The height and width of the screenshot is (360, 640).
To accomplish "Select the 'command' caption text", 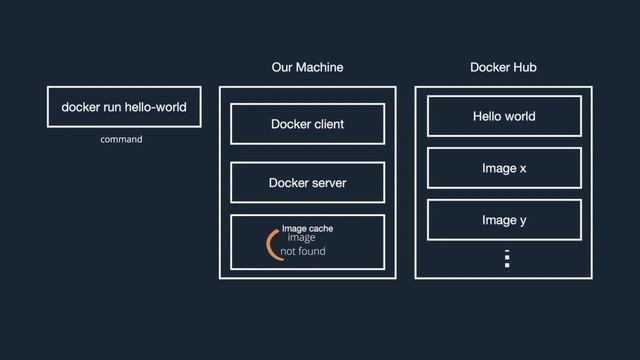I will pyautogui.click(x=122, y=139).
